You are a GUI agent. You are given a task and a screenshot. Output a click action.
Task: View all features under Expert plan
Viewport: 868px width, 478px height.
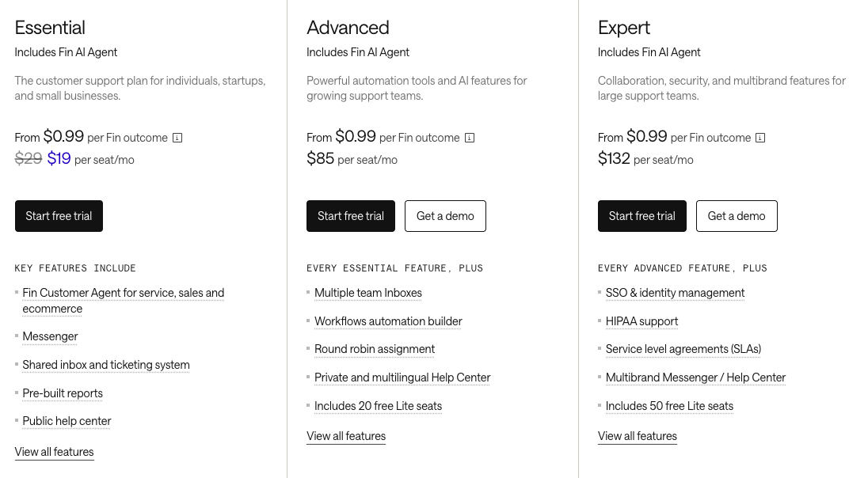tap(638, 436)
